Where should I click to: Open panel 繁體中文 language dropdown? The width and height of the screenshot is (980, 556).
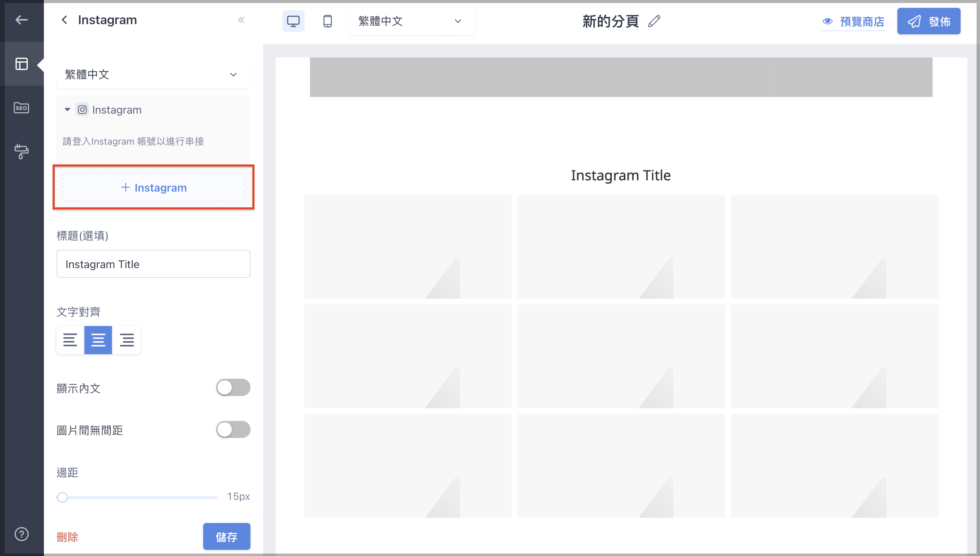click(x=153, y=75)
